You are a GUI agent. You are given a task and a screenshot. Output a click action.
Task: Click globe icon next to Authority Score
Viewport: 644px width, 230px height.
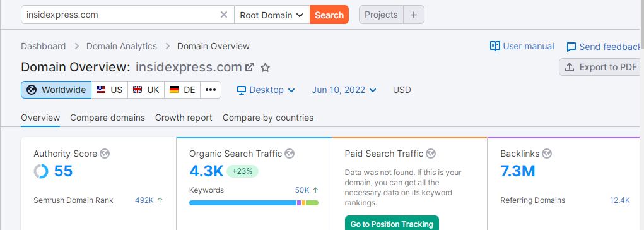(x=105, y=154)
